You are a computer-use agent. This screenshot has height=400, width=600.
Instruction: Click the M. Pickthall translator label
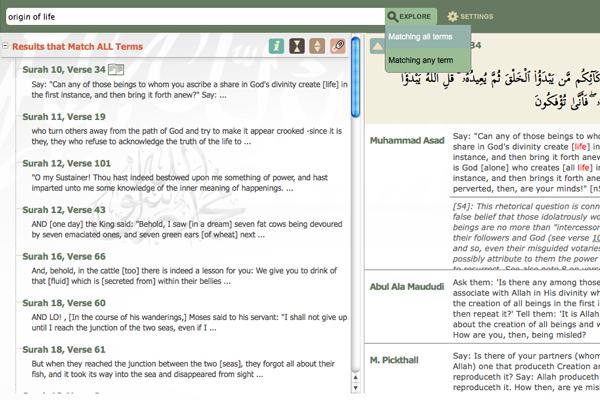click(394, 360)
